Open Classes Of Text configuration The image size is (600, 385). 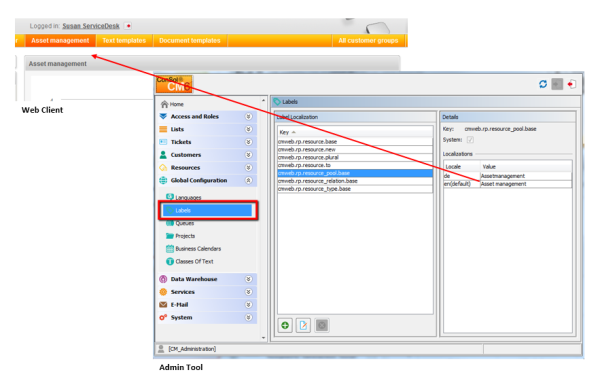[x=194, y=261]
